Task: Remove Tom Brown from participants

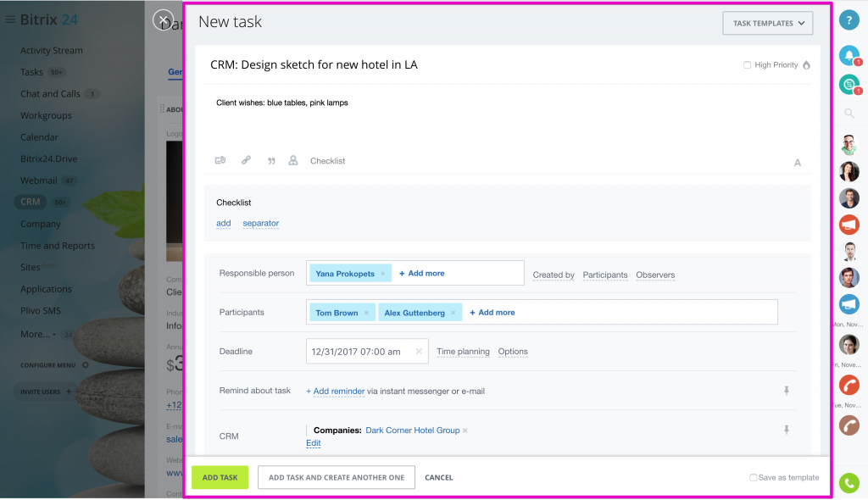Action: [366, 313]
